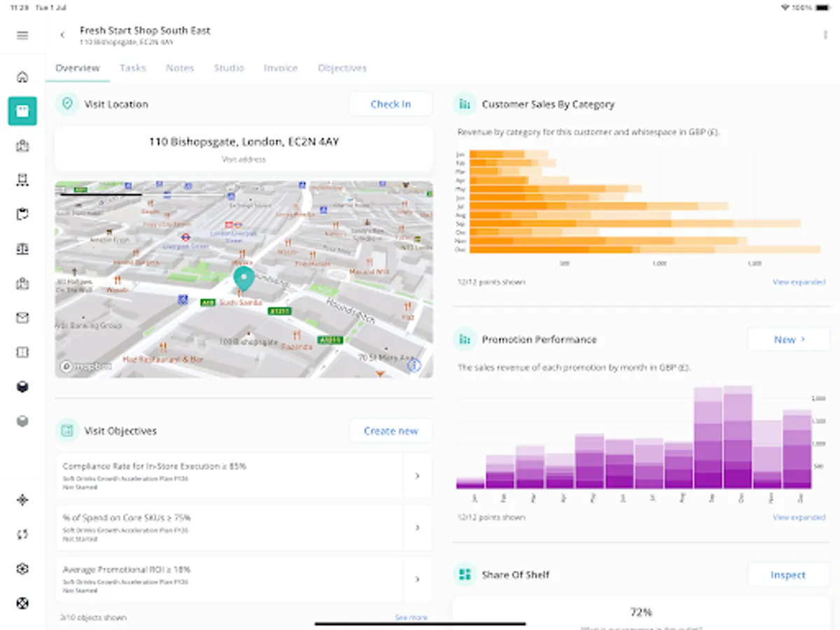Image resolution: width=840 pixels, height=630 pixels.
Task: Select the sync arrows icon in the sidebar
Action: [x=22, y=534]
